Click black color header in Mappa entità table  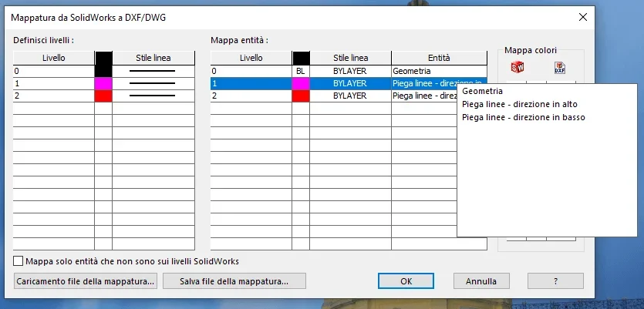tap(301, 58)
